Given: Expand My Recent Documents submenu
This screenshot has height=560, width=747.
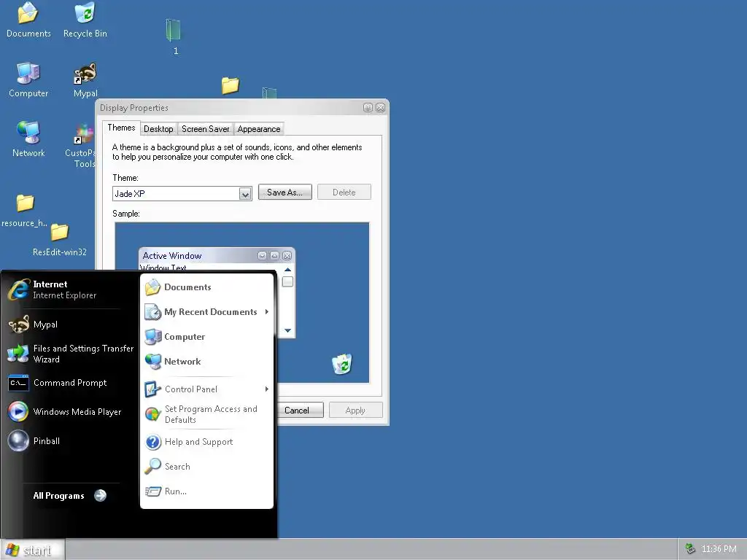Looking at the screenshot, I should (206, 312).
